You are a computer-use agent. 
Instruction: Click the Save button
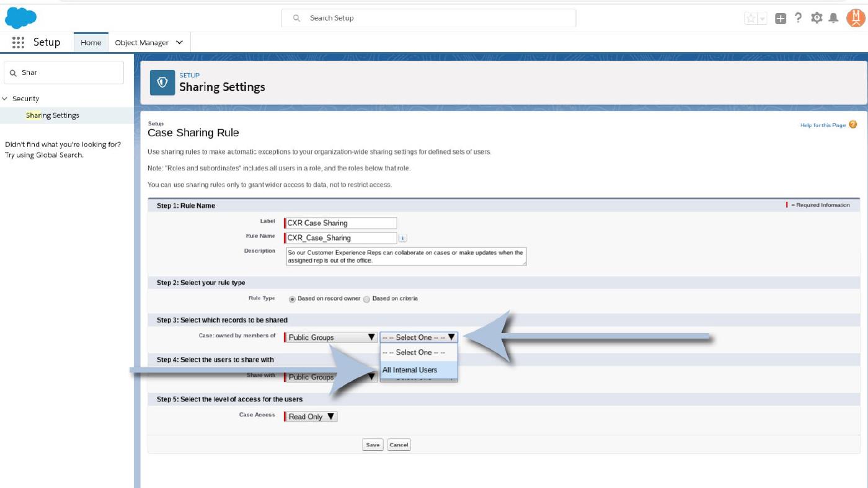click(373, 445)
